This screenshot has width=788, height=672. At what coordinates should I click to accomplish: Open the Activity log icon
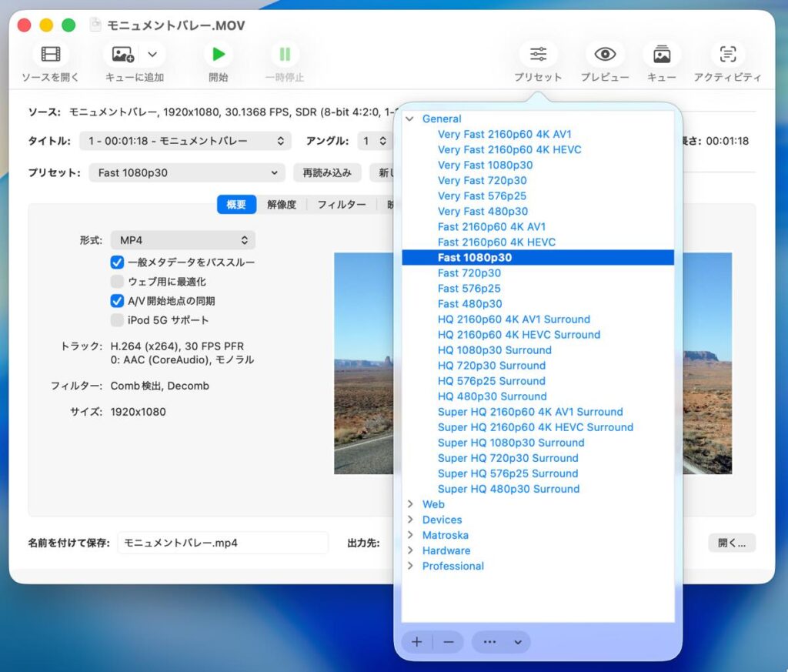tap(727, 55)
